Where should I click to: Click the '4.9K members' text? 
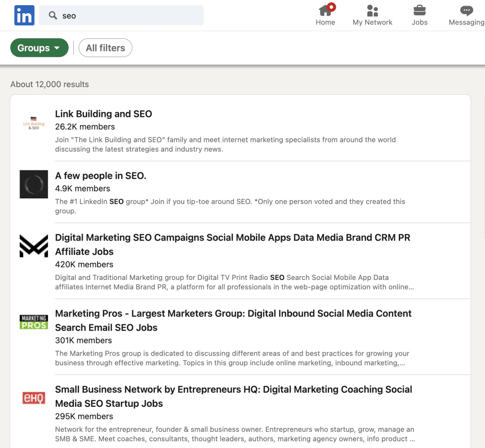pyautogui.click(x=82, y=188)
